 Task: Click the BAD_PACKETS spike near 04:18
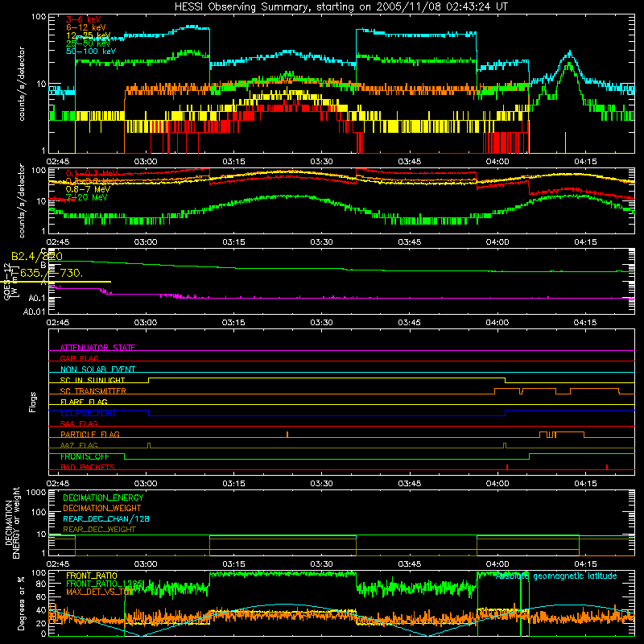click(607, 467)
